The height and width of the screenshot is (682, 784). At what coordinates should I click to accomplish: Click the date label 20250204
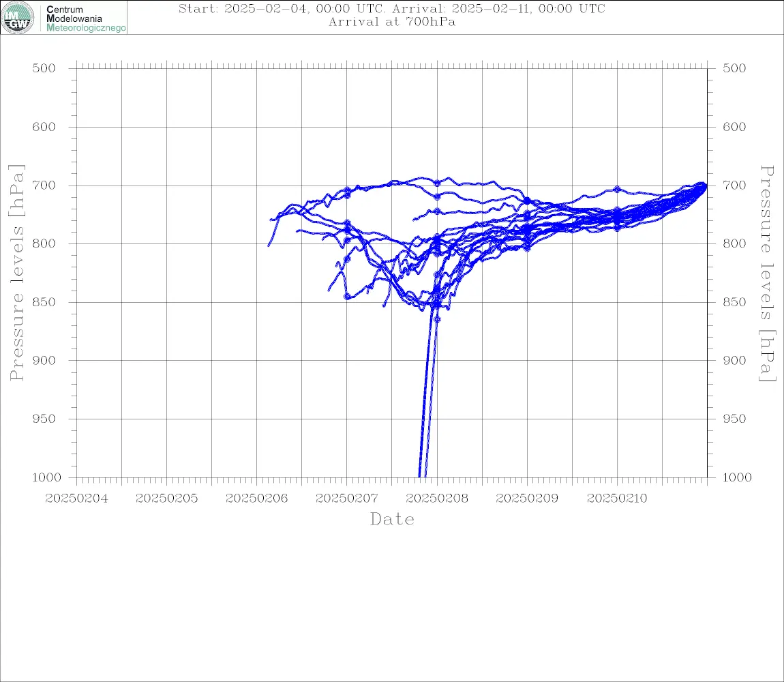pyautogui.click(x=76, y=499)
